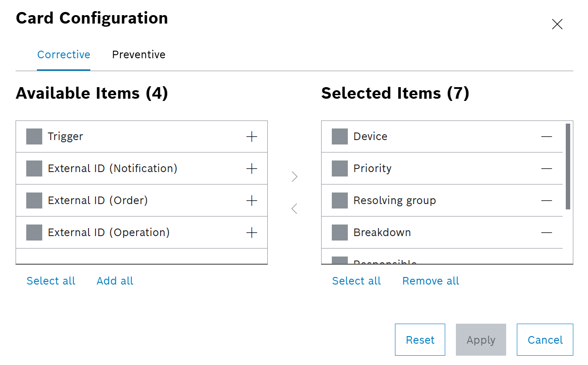This screenshot has height=365, width=588.
Task: Check the Trigger item checkbox
Action: 34,136
